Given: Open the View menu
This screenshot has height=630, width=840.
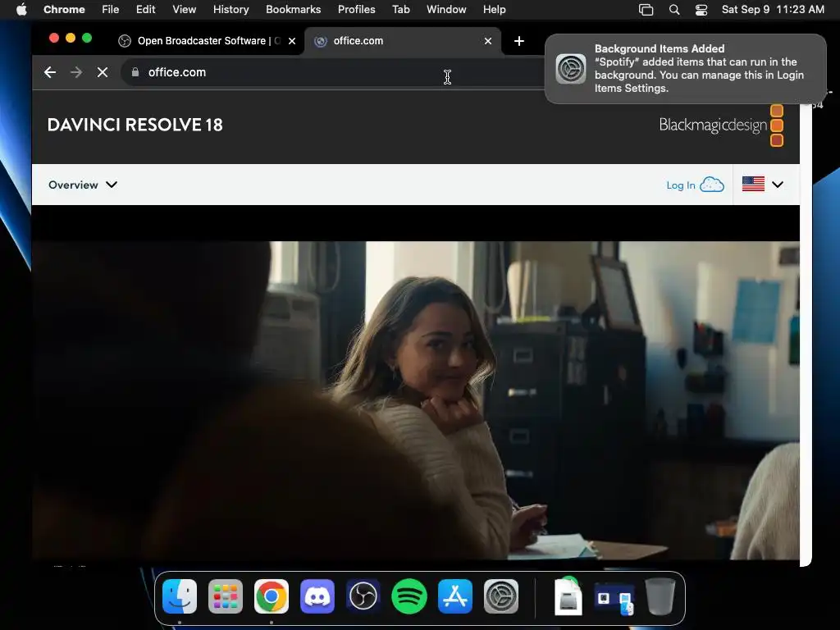Looking at the screenshot, I should tap(184, 10).
